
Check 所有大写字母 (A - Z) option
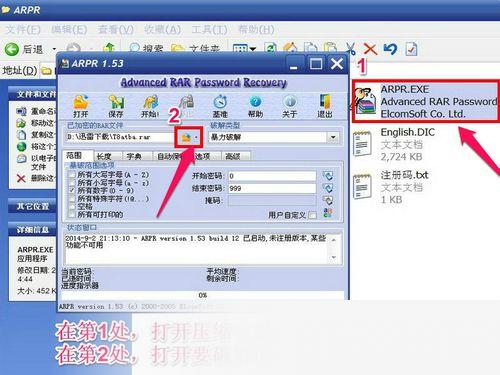(x=72, y=174)
